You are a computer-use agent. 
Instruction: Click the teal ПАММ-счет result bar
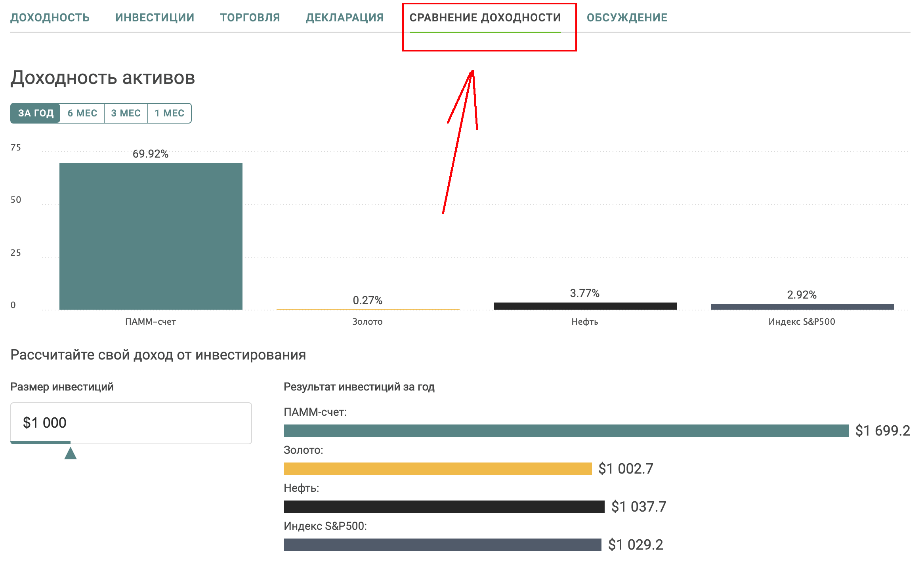pyautogui.click(x=566, y=431)
